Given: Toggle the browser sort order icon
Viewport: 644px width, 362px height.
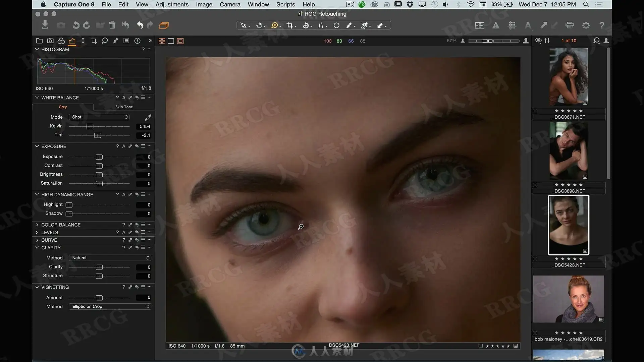Looking at the screenshot, I should coord(547,41).
